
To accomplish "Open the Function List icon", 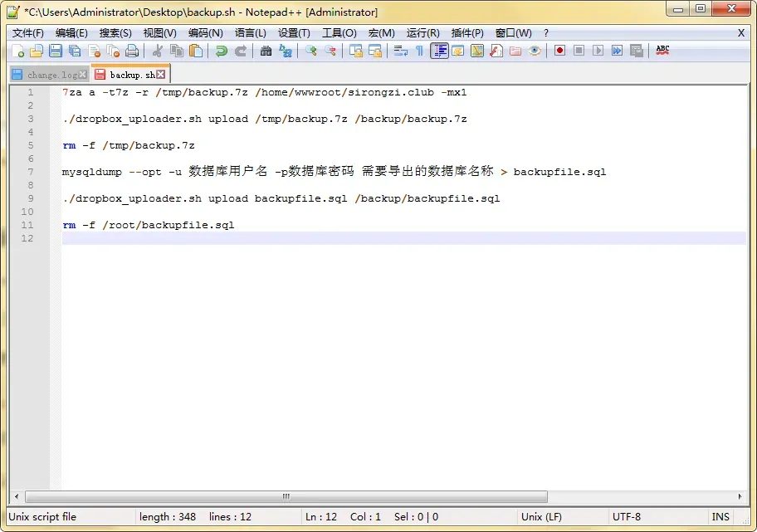I will click(x=496, y=51).
